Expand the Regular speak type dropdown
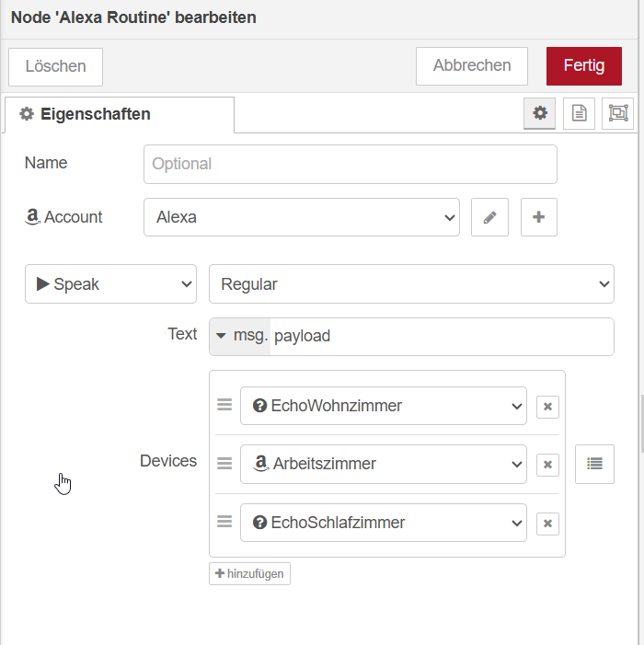The height and width of the screenshot is (645, 644). pos(411,284)
